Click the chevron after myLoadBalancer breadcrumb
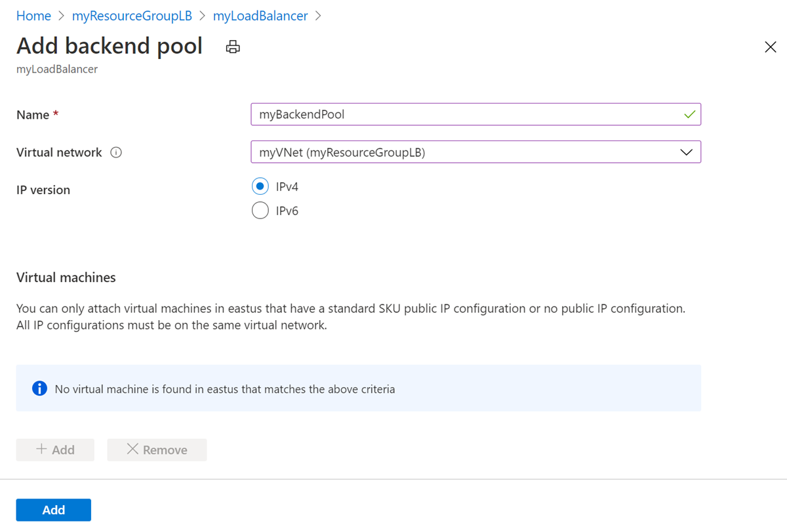Screen dimensions: 787x532 [319, 16]
